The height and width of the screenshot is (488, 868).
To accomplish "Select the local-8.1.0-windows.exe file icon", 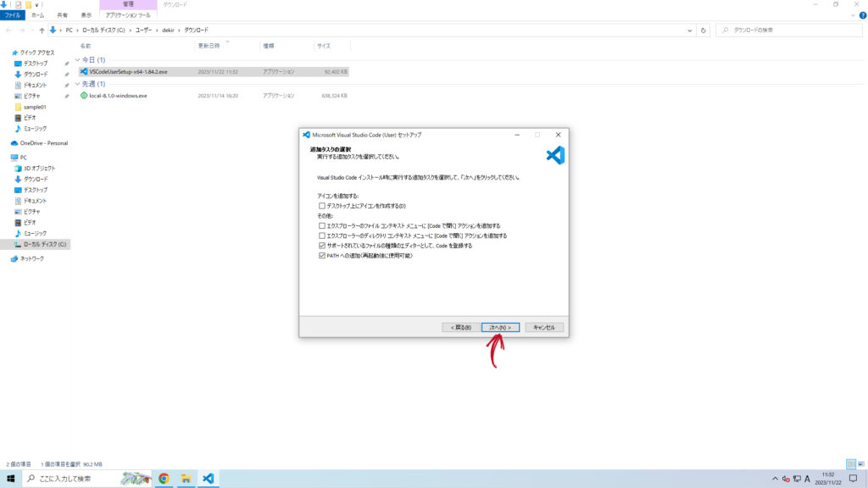I will pyautogui.click(x=84, y=96).
